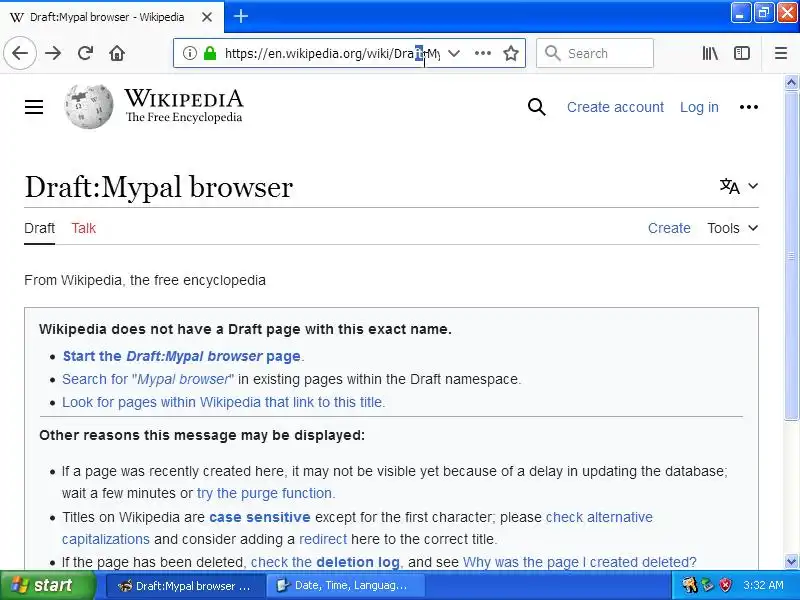Open the browser home page
Screen dimensions: 800x600
coord(117,53)
